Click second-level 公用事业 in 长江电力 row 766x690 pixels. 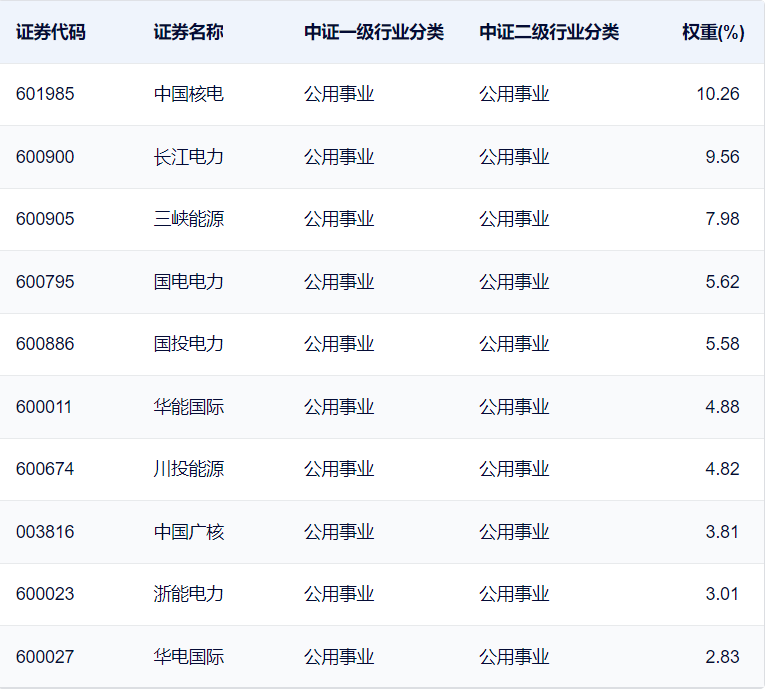[514, 157]
